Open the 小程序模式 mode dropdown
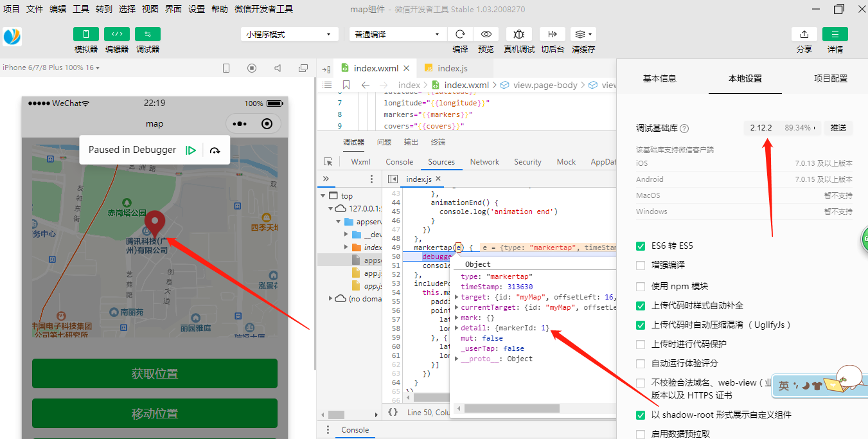Image resolution: width=868 pixels, height=439 pixels. 290,34
